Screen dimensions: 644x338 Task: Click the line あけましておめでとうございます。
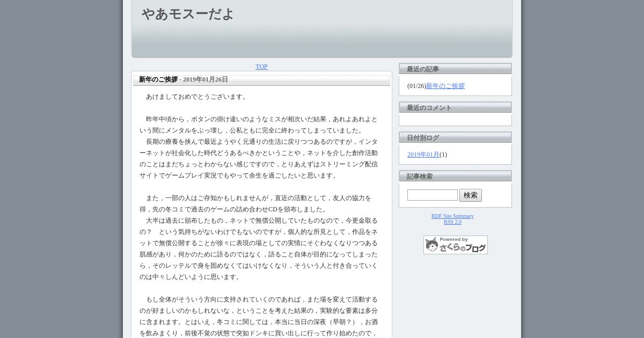coord(197,97)
